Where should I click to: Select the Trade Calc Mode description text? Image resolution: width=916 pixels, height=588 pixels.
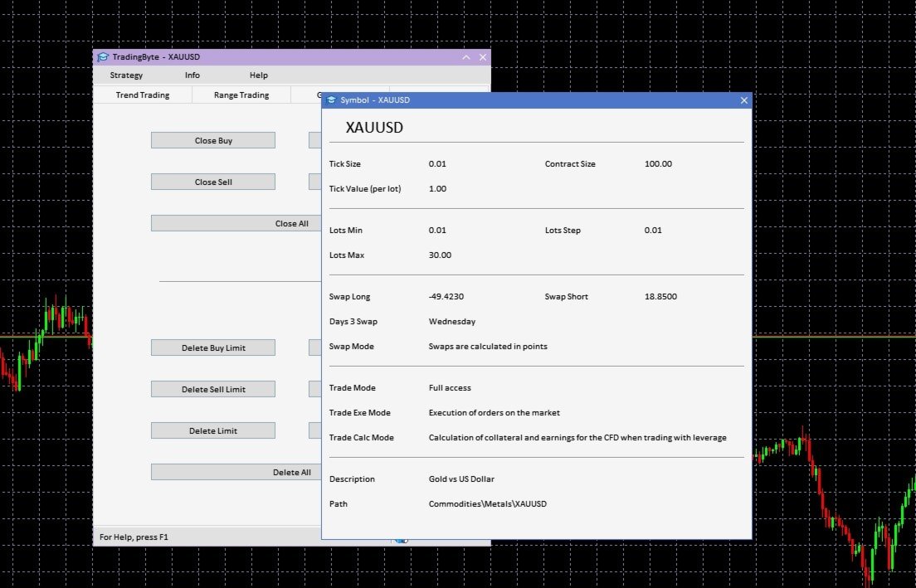[577, 438]
